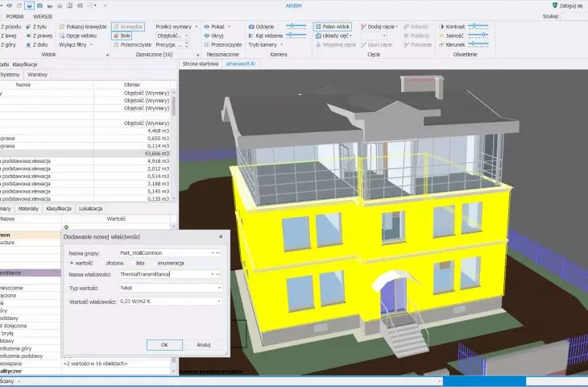Screen dimensions: 588x387
Task: Click the Kontrast lighting icon
Action: 441,27
